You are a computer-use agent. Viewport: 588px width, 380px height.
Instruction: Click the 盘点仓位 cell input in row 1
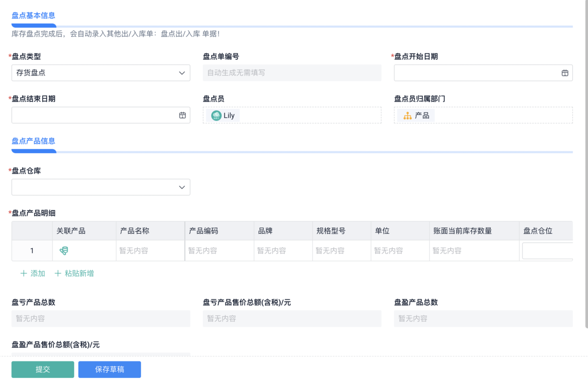pyautogui.click(x=547, y=251)
